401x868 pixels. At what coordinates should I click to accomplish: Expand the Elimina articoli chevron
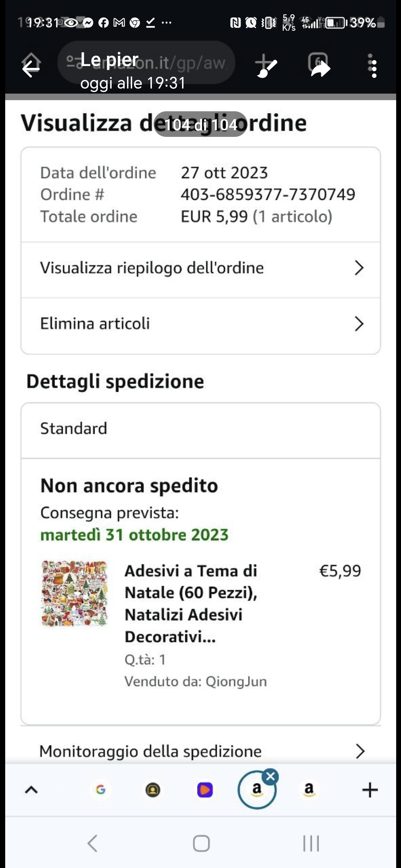click(359, 324)
